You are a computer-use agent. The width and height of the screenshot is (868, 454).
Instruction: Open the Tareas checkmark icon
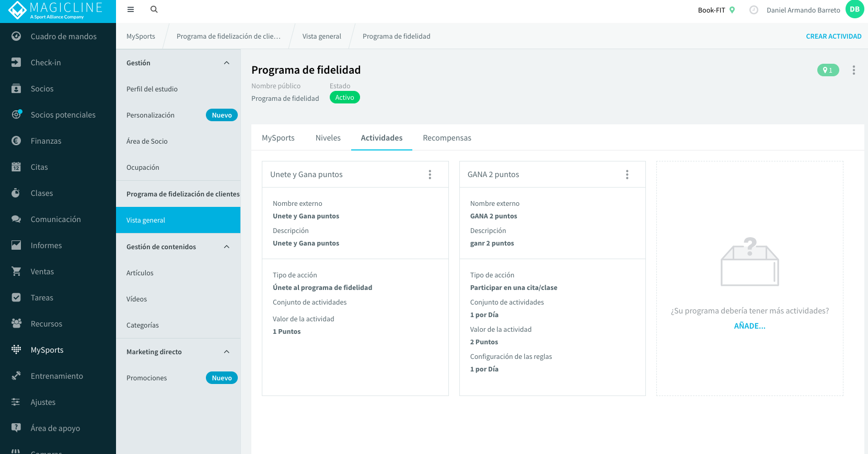(16, 297)
